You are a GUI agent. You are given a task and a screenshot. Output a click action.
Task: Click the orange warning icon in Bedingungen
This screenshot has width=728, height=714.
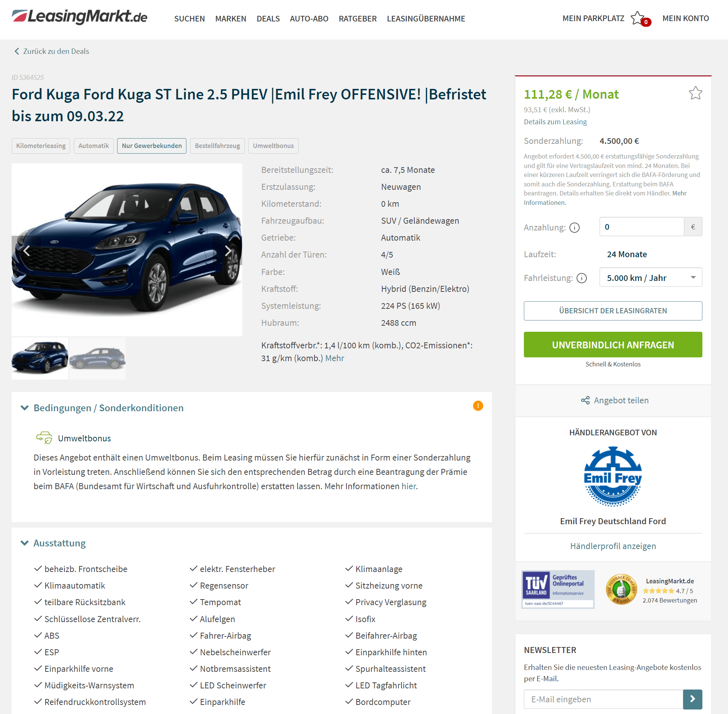click(478, 406)
